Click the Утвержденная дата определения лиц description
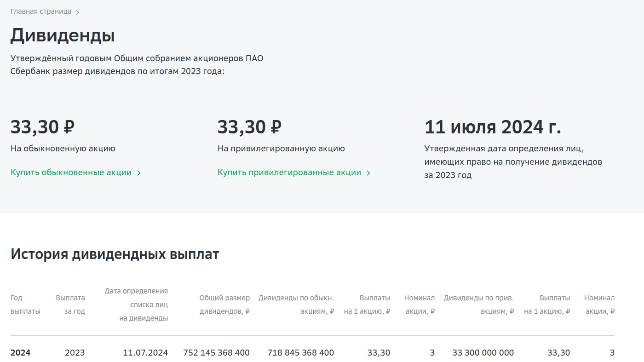 [513, 162]
